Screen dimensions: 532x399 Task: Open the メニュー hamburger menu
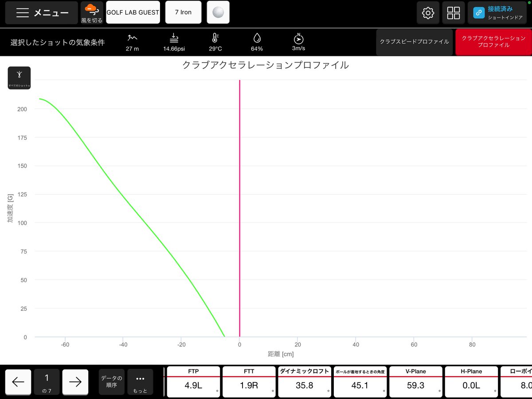[x=41, y=12]
